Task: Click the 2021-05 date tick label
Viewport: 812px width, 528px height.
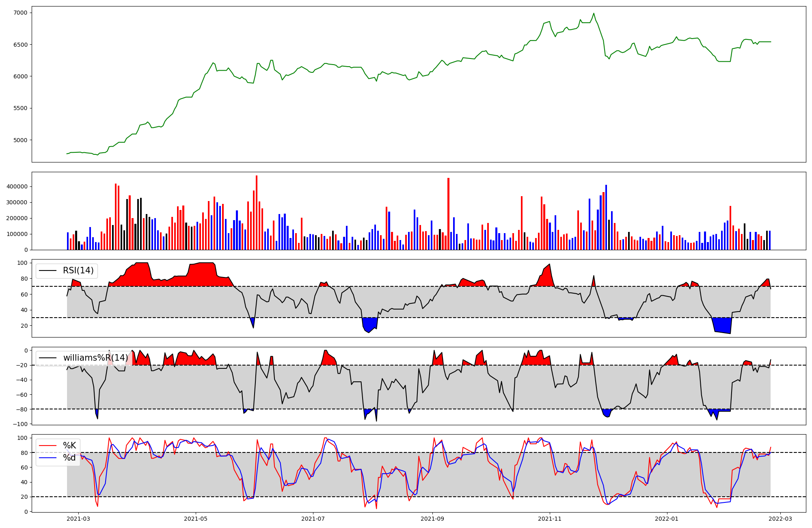Action: [x=196, y=519]
